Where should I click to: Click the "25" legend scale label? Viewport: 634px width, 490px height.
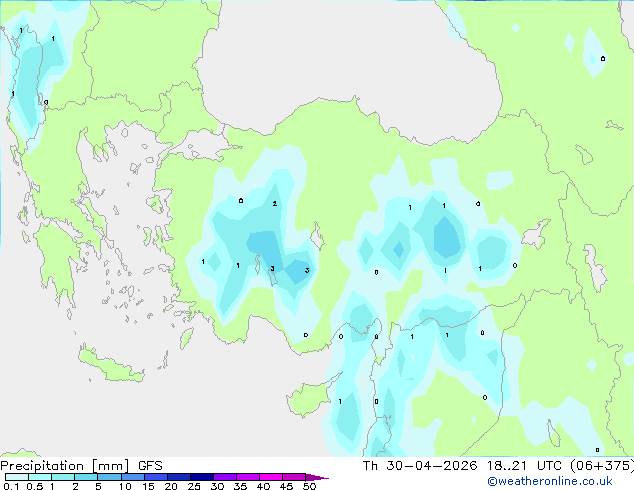tap(194, 486)
